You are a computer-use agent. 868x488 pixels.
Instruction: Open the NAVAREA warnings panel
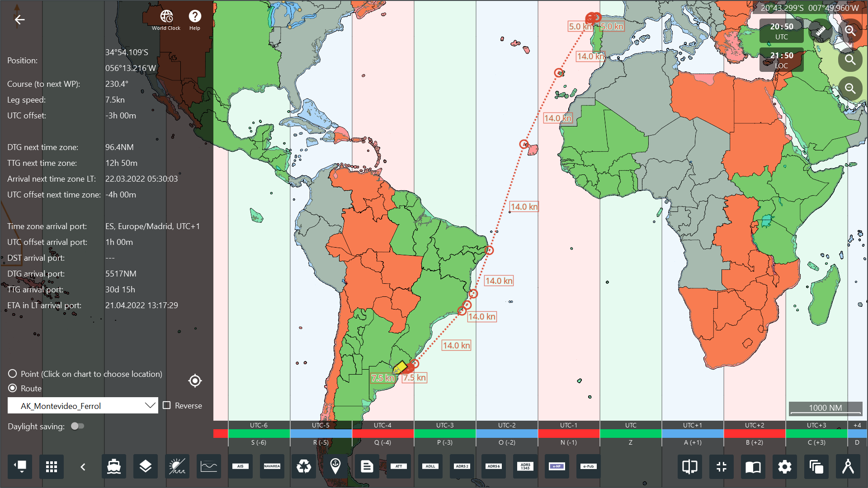tap(272, 466)
